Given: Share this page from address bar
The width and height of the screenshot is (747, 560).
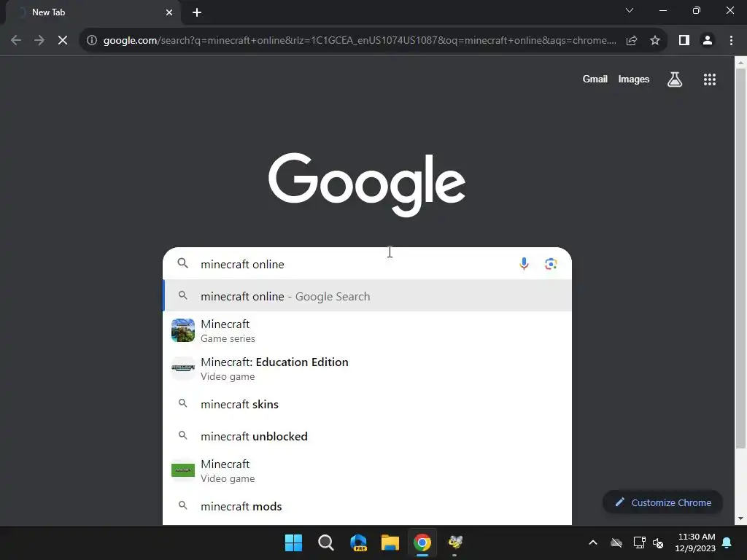Looking at the screenshot, I should click(632, 41).
